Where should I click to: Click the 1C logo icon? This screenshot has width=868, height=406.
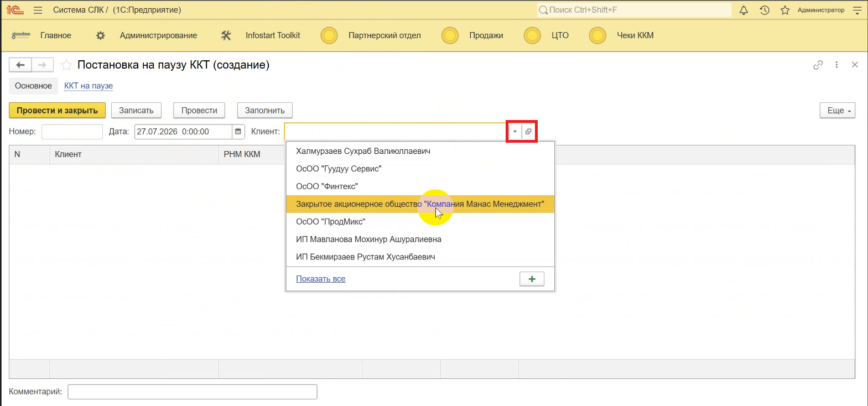coord(15,10)
